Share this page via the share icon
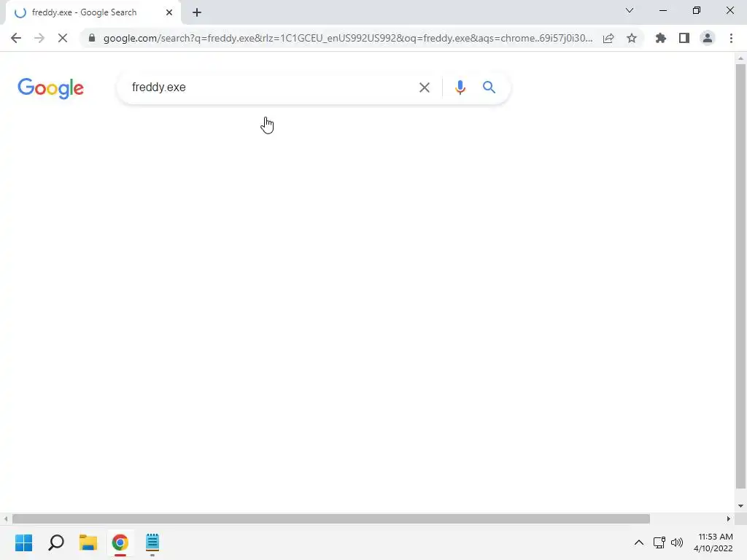Screen dimensions: 747x560 pyautogui.click(x=608, y=38)
